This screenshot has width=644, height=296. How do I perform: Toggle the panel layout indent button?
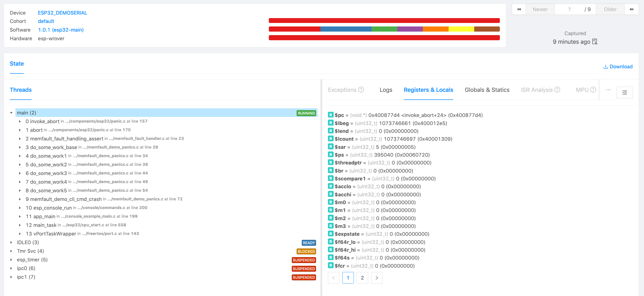(625, 93)
